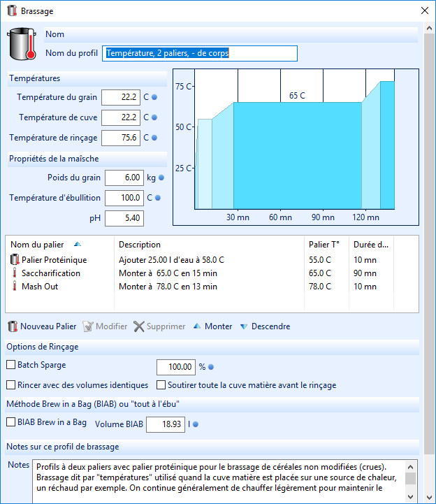The image size is (436, 504).
Task: Click the Nom du profil text field
Action: click(x=200, y=53)
